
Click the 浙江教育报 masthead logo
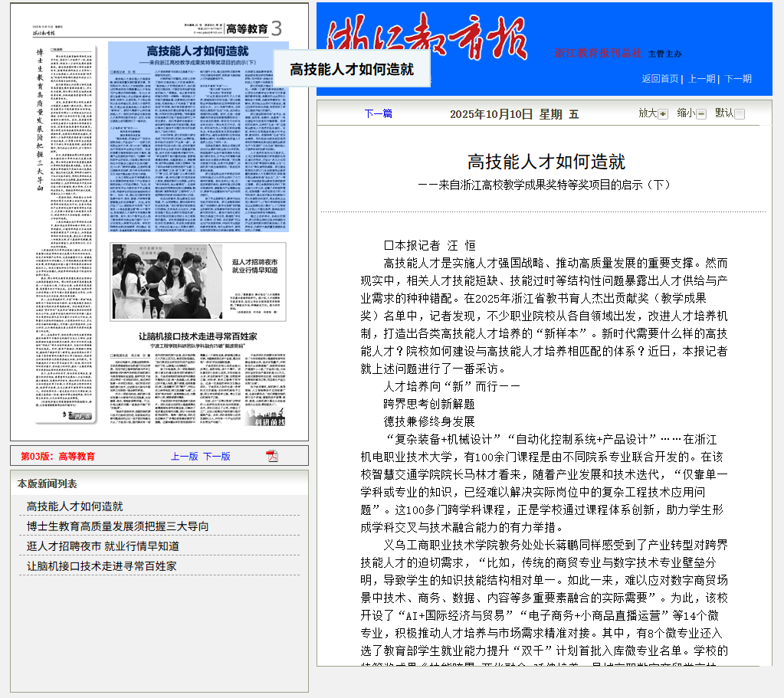[426, 38]
